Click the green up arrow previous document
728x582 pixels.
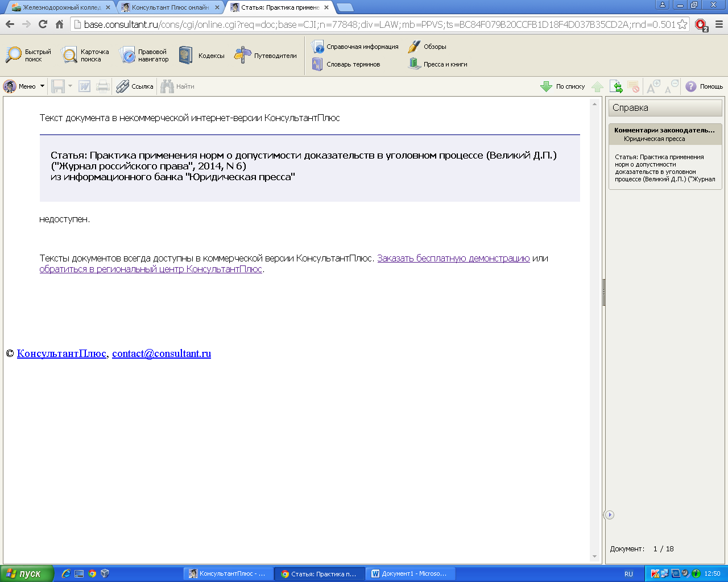(x=597, y=86)
